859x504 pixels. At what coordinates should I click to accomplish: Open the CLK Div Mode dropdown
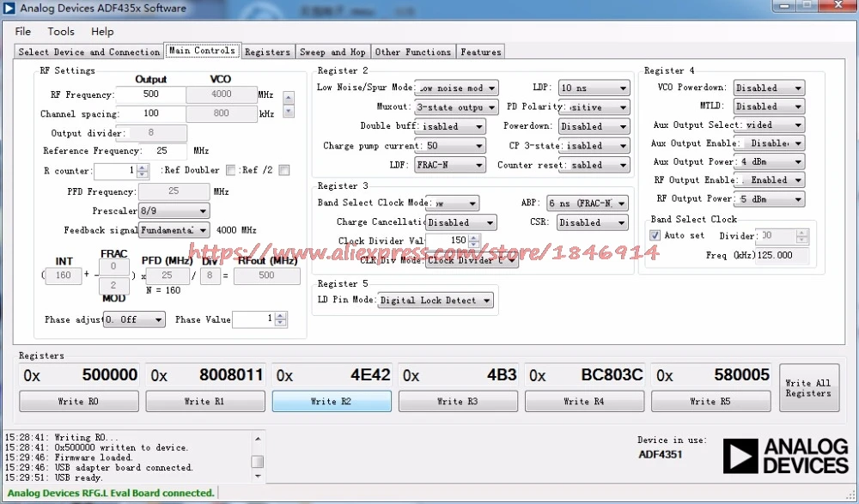click(472, 260)
